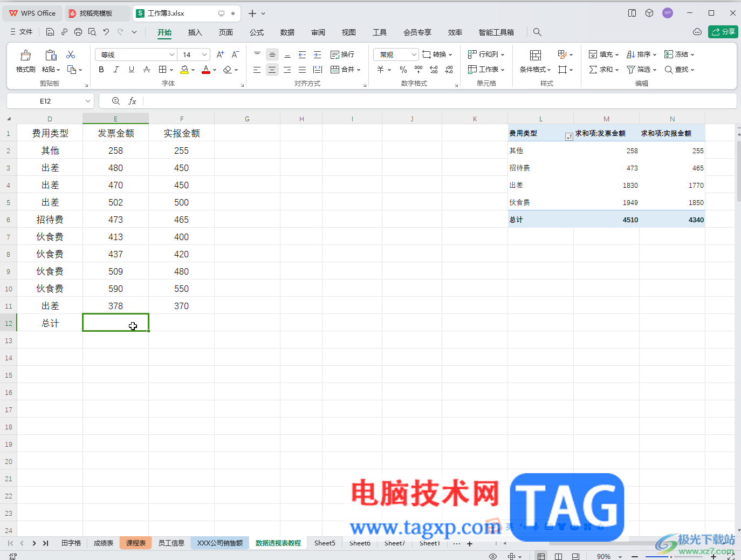Switch to the 课程表 sheet tab
Image resolution: width=741 pixels, height=560 pixels.
[136, 543]
